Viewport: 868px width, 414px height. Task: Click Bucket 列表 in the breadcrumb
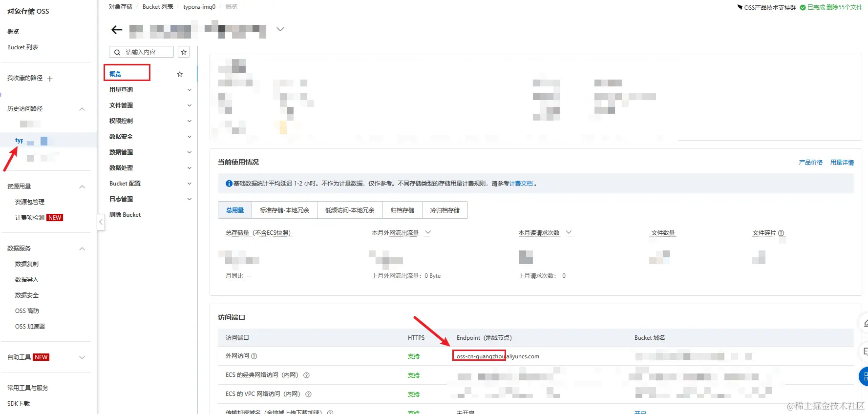coord(158,7)
